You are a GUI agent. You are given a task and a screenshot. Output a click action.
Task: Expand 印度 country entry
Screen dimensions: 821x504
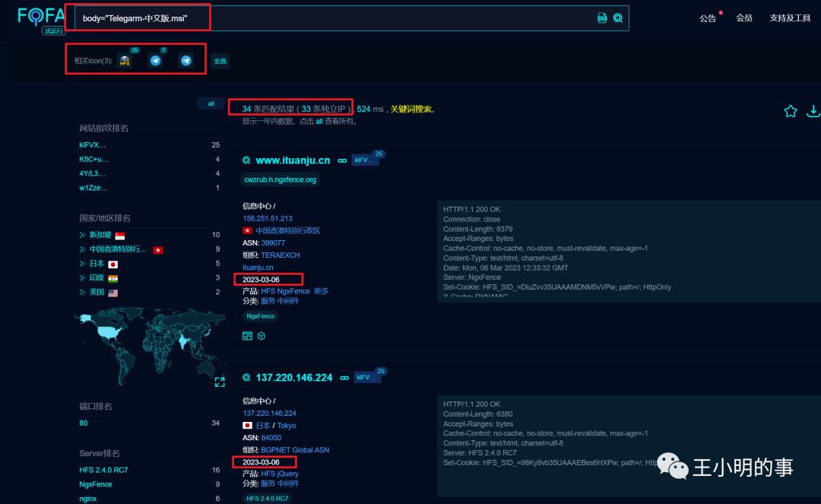click(82, 278)
